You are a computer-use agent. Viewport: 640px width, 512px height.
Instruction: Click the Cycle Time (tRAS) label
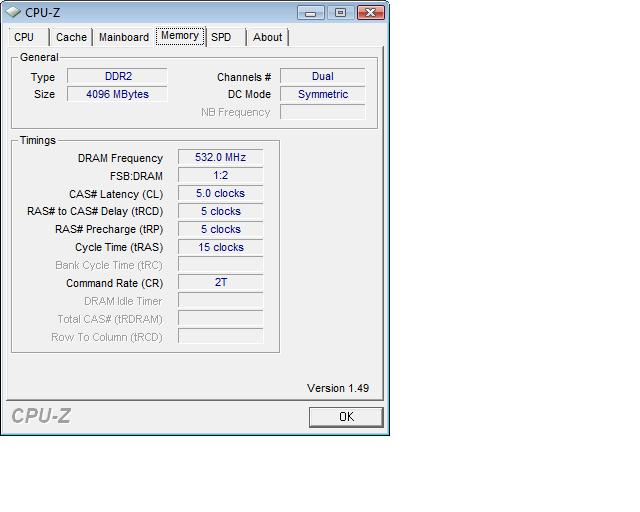point(119,247)
